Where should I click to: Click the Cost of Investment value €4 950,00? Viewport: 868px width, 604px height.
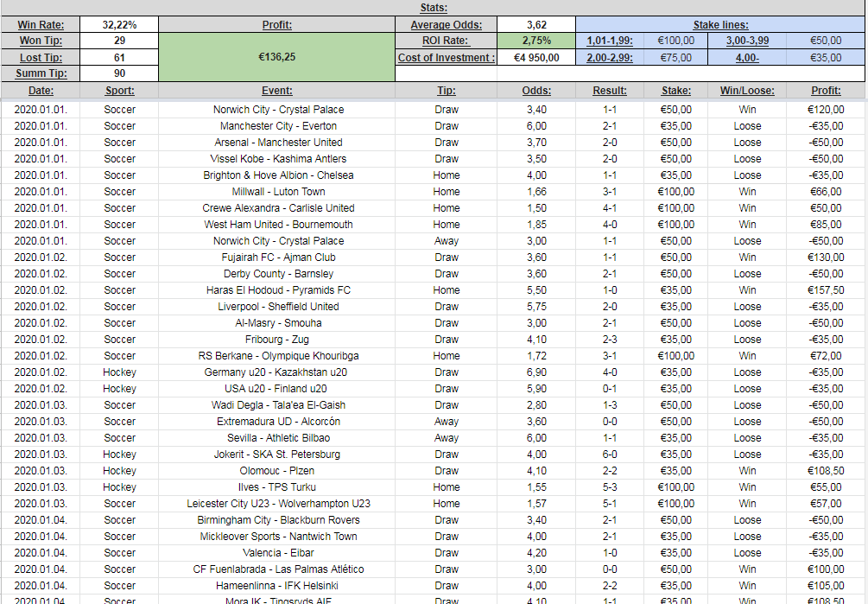point(536,58)
